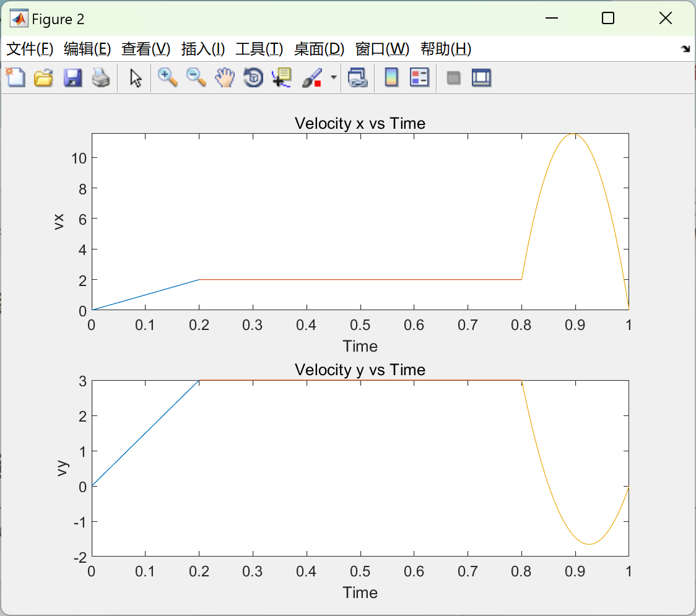This screenshot has width=696, height=616.
Task: Open a file with the folder icon
Action: tap(43, 77)
